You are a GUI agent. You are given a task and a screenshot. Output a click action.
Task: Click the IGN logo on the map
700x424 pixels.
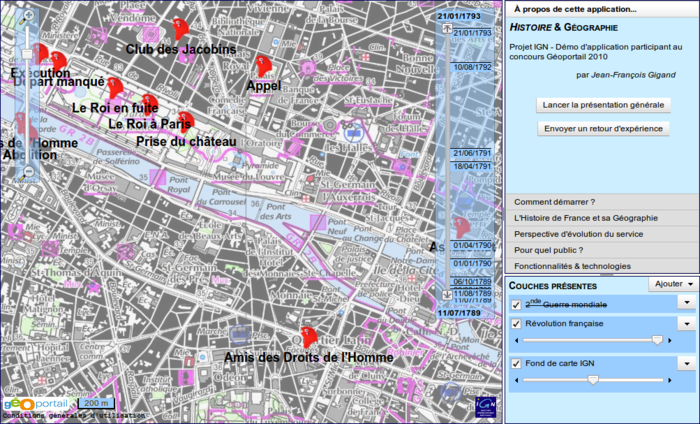[485, 404]
